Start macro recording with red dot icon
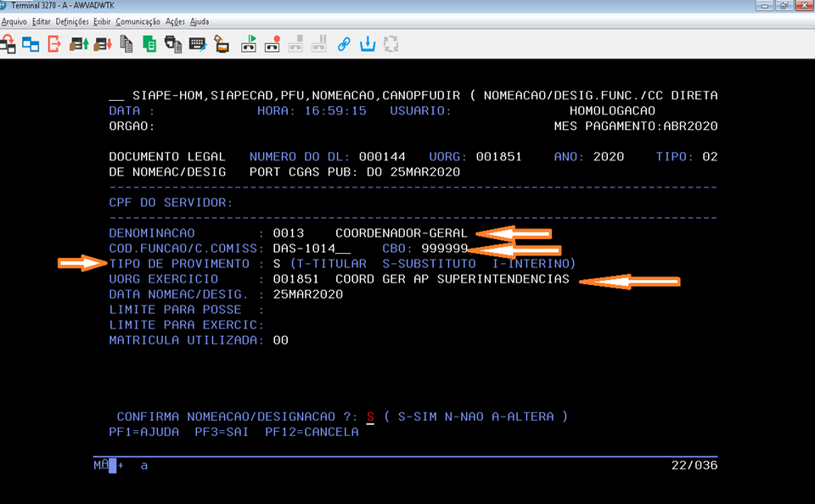815x504 pixels. (x=273, y=43)
